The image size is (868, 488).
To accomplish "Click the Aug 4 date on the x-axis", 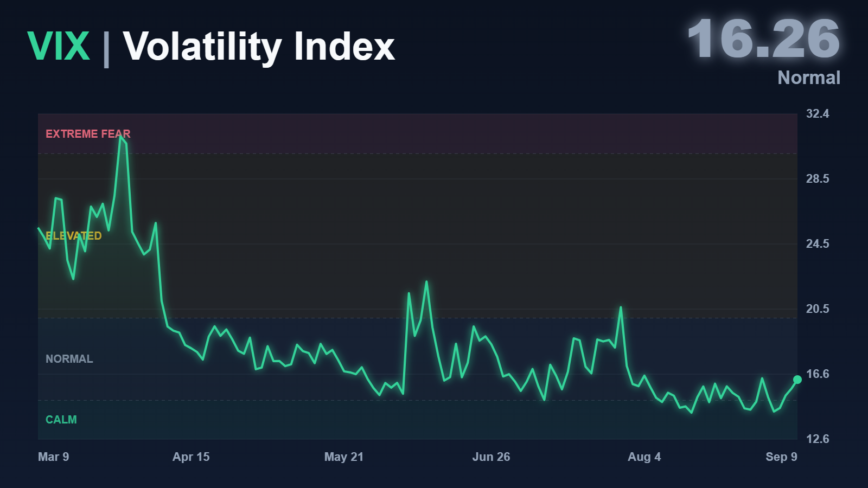I will (x=644, y=457).
